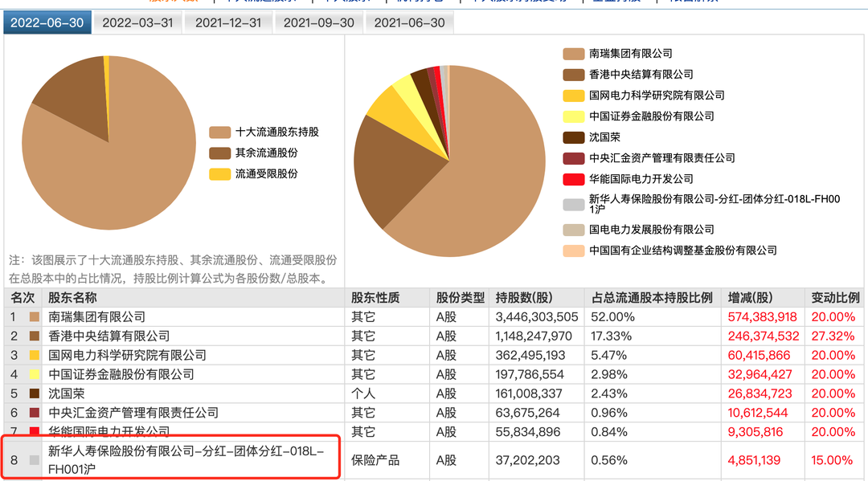The height and width of the screenshot is (481, 868).
Task: Open shareholder 香港中央结算有限公司 in table row 2
Action: [x=109, y=336]
